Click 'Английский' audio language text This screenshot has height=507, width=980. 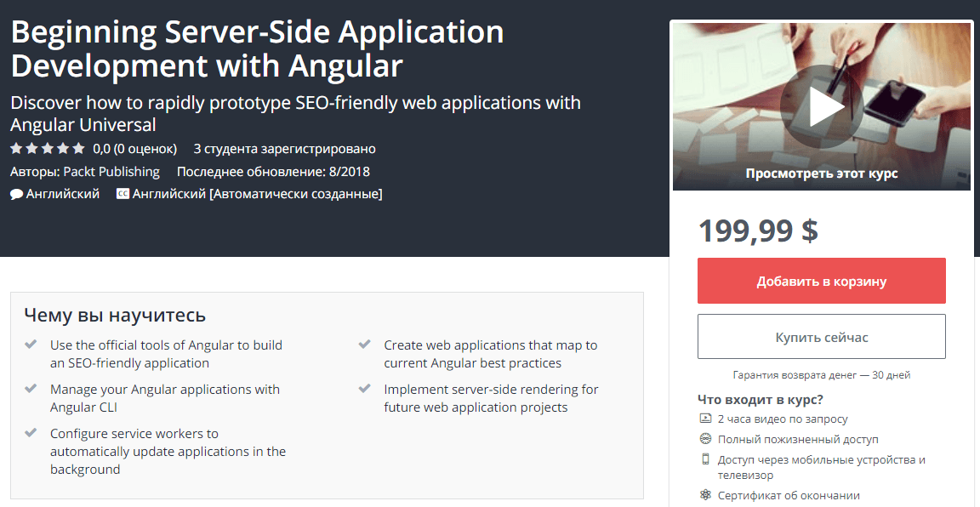[x=62, y=194]
